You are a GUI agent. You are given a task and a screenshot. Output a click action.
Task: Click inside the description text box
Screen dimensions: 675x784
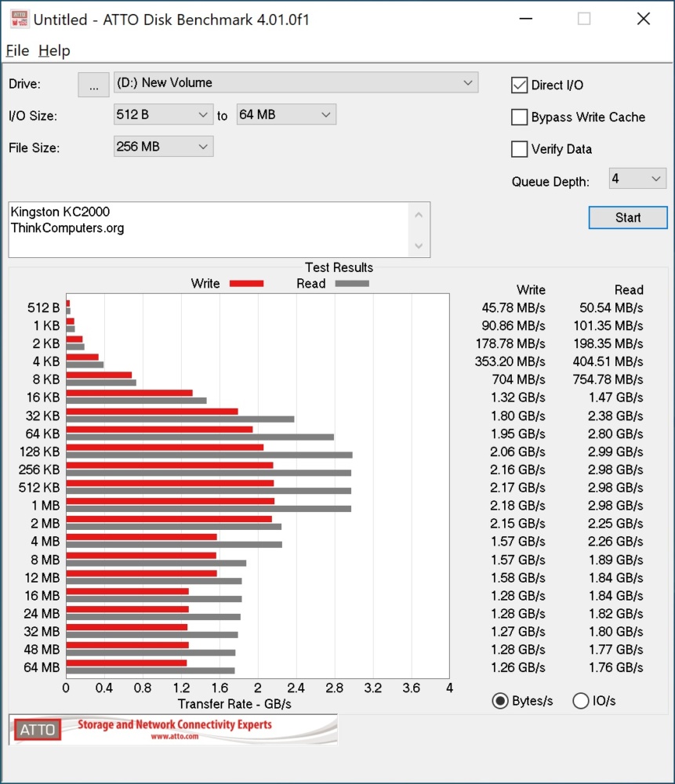[209, 230]
